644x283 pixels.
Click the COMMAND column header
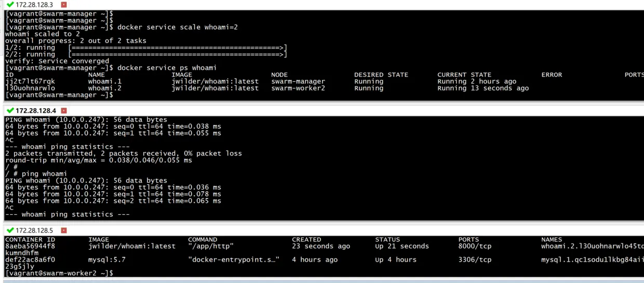coord(203,239)
